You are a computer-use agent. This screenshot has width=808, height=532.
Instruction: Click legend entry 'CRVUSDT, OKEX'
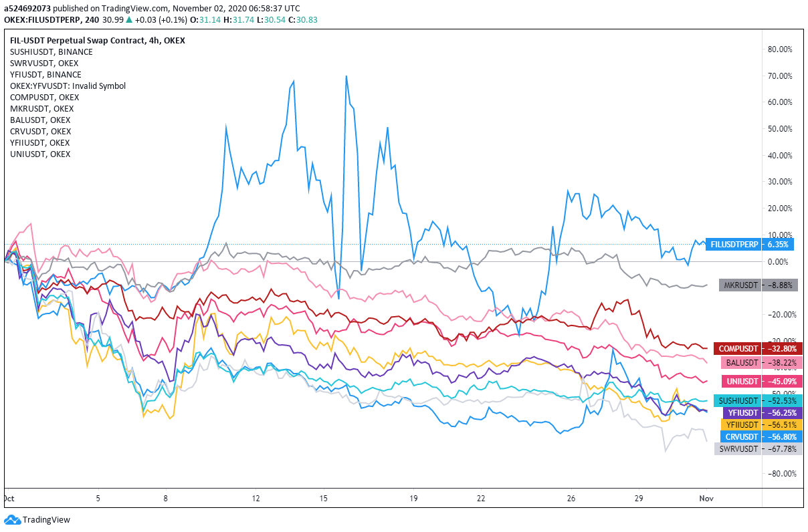pyautogui.click(x=40, y=132)
